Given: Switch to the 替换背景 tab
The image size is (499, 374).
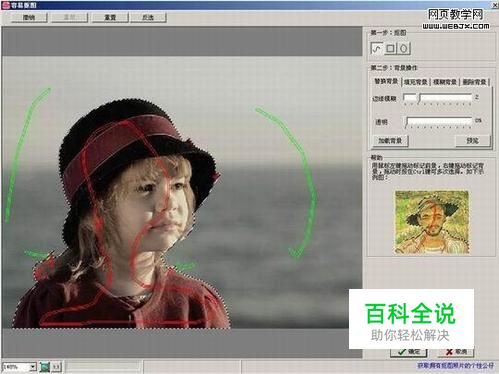Looking at the screenshot, I should (386, 81).
